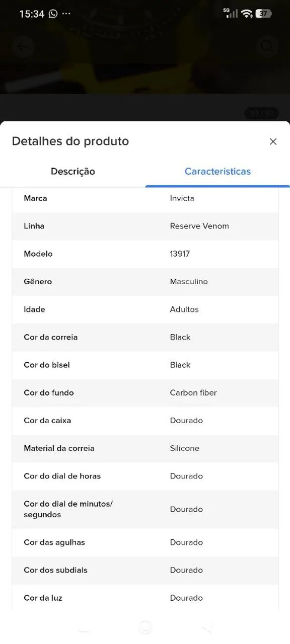
Task: Tap the 5G signal strength icon
Action: [231, 13]
